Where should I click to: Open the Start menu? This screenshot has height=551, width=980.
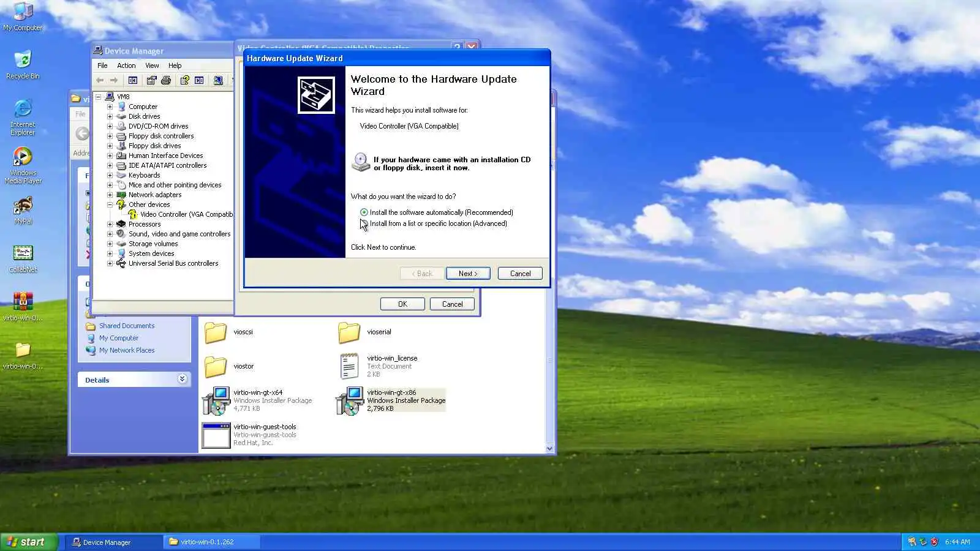(29, 542)
